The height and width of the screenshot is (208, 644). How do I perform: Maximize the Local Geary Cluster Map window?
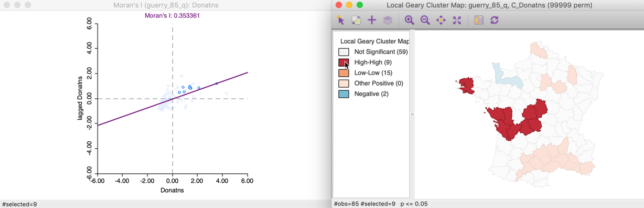point(360,5)
